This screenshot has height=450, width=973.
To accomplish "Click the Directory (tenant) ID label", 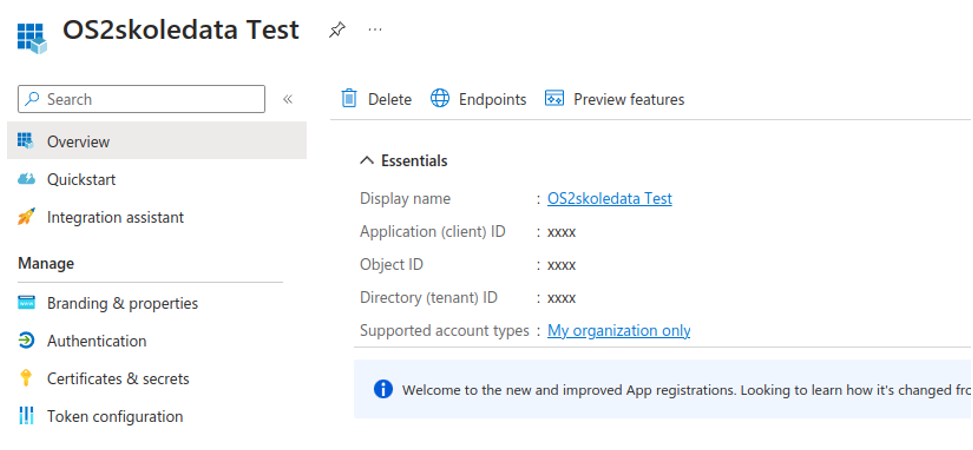I will [x=429, y=297].
